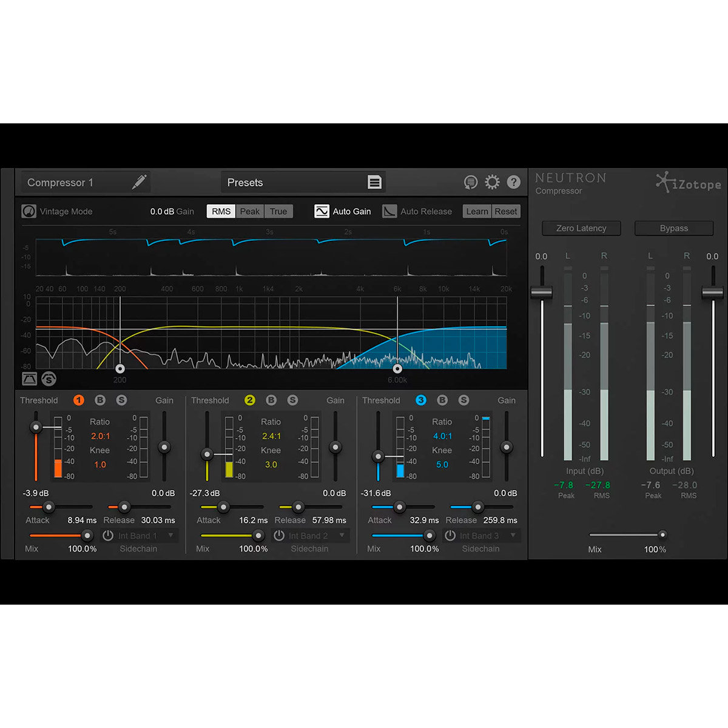This screenshot has height=728, width=728.
Task: Open the settings gear icon
Action: (x=493, y=182)
